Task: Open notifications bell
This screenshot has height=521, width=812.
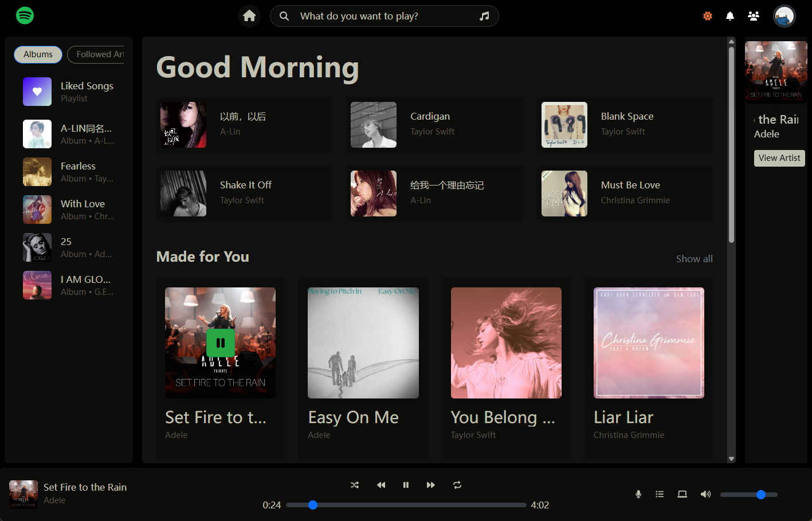Action: point(730,16)
